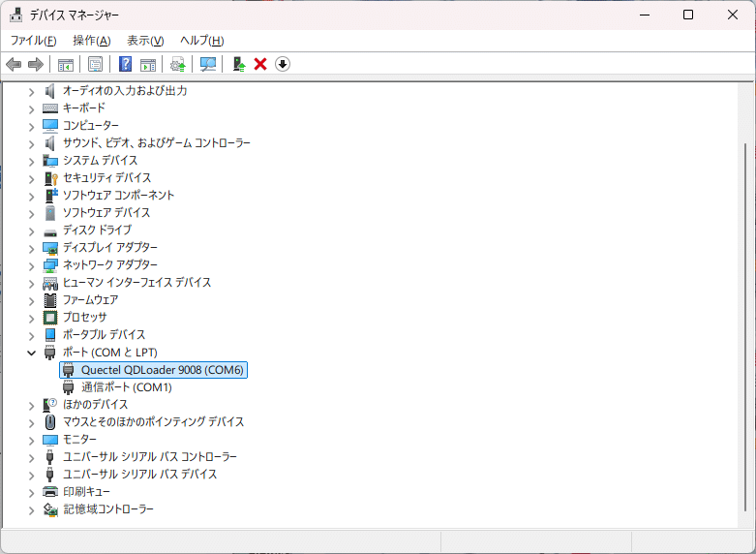Expand the キーボード category

31,108
